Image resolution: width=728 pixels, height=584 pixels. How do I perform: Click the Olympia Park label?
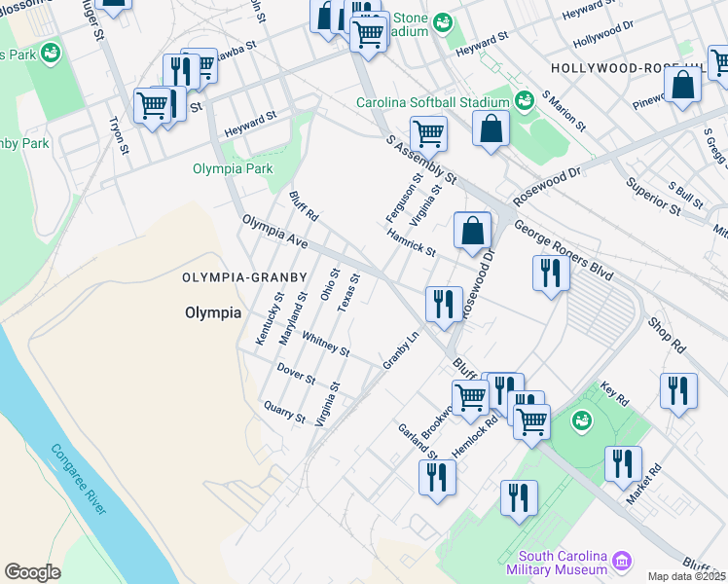(x=233, y=168)
